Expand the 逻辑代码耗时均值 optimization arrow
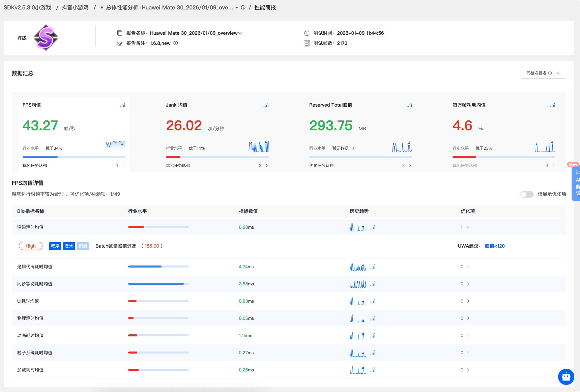This screenshot has width=580, height=392. click(x=468, y=267)
